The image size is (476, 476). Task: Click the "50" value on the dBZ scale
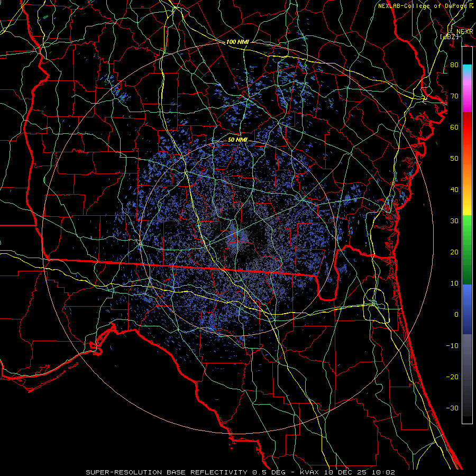pyautogui.click(x=454, y=159)
